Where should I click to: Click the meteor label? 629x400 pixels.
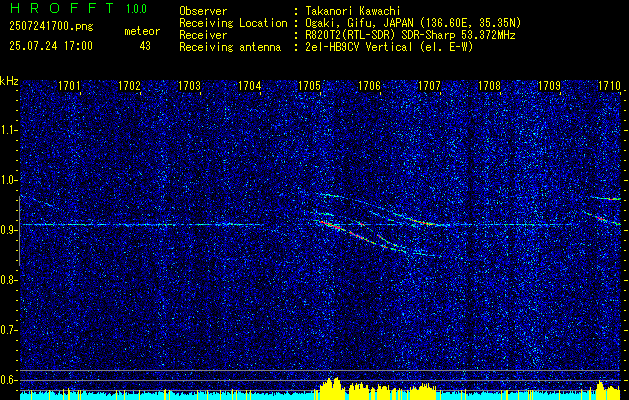click(x=142, y=31)
